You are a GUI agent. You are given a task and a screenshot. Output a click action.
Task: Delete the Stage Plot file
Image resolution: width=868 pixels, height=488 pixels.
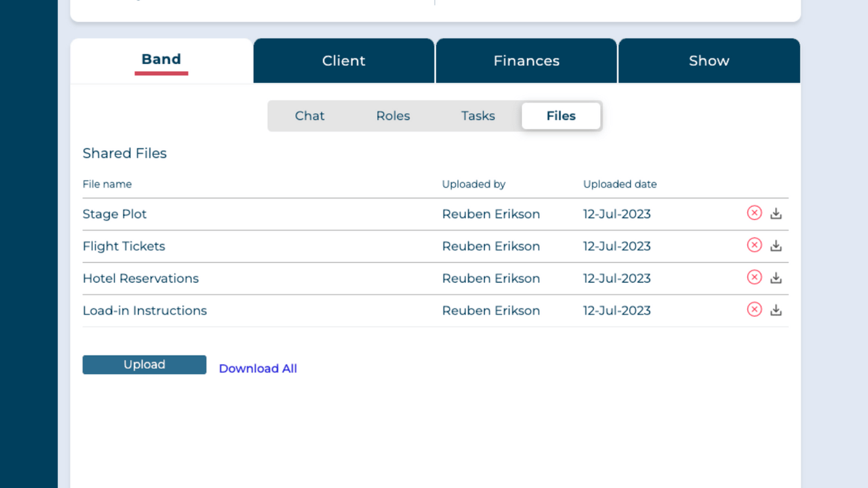tap(754, 213)
